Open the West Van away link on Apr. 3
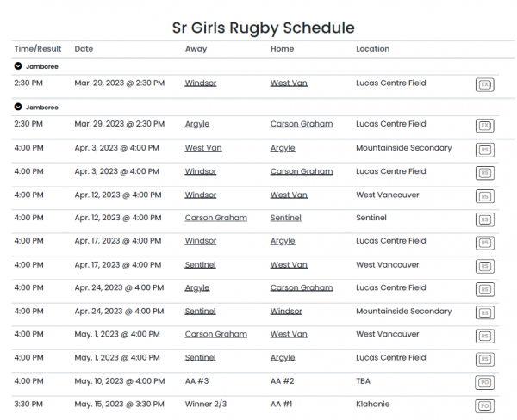517x420 pixels. point(202,148)
